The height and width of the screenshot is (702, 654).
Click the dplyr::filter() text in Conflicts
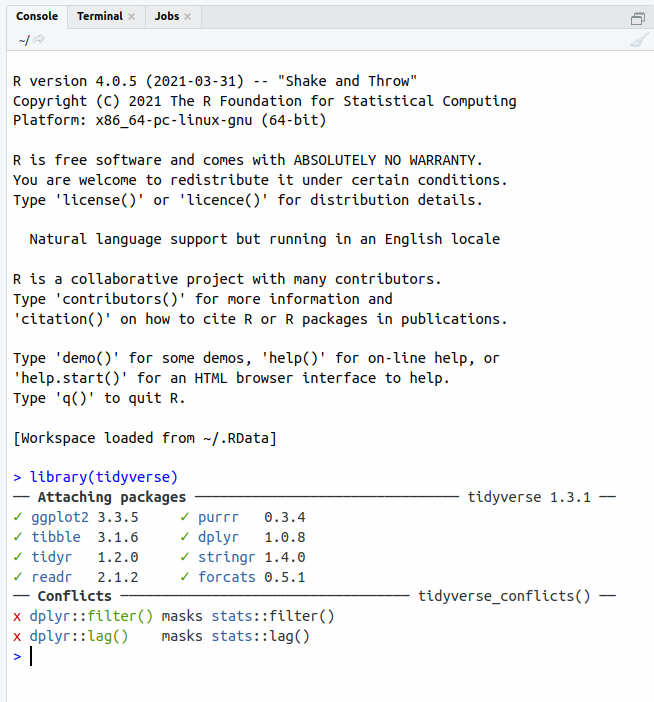[91, 616]
